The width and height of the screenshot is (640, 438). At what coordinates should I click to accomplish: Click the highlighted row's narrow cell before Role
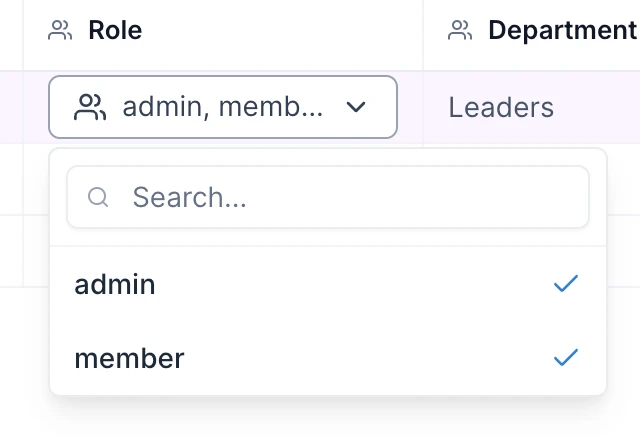point(11,107)
